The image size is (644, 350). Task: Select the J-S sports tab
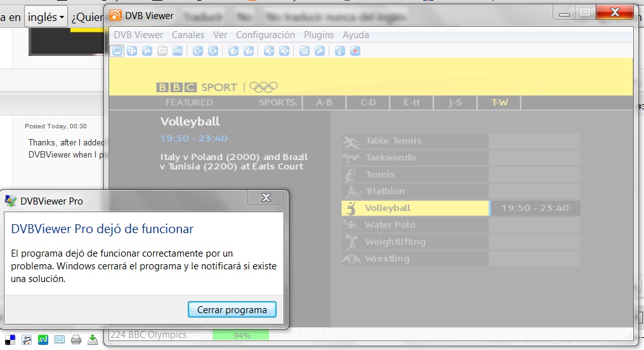(x=455, y=102)
